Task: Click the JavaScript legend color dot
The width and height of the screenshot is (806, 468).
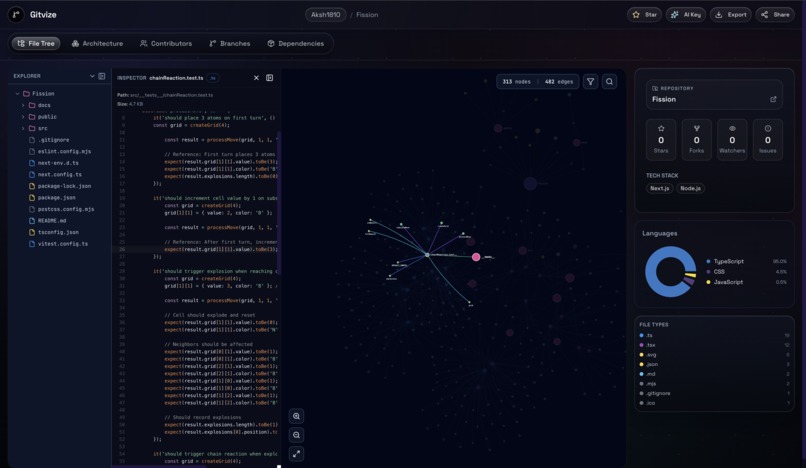Action: point(708,282)
